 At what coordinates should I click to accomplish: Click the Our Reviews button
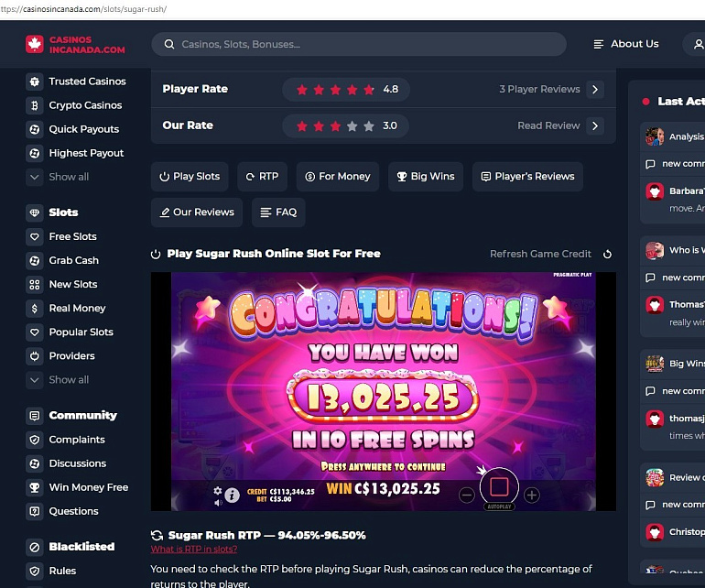tap(197, 212)
